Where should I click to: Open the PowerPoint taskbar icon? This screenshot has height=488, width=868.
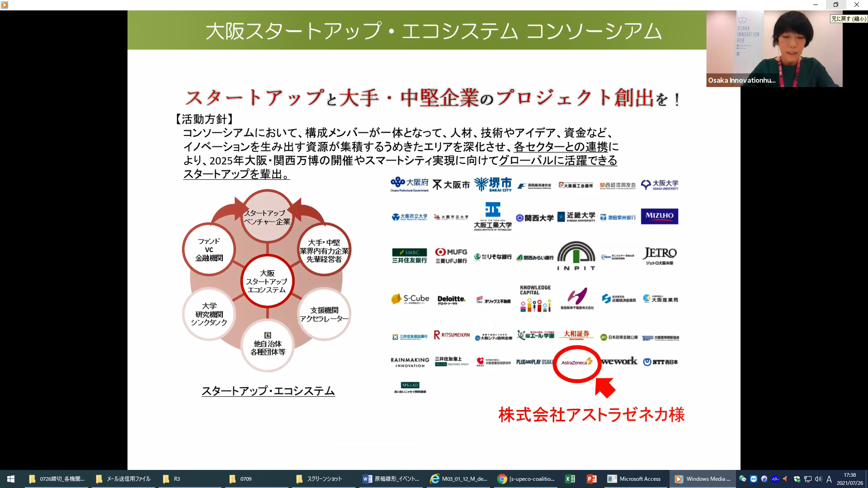(591, 479)
